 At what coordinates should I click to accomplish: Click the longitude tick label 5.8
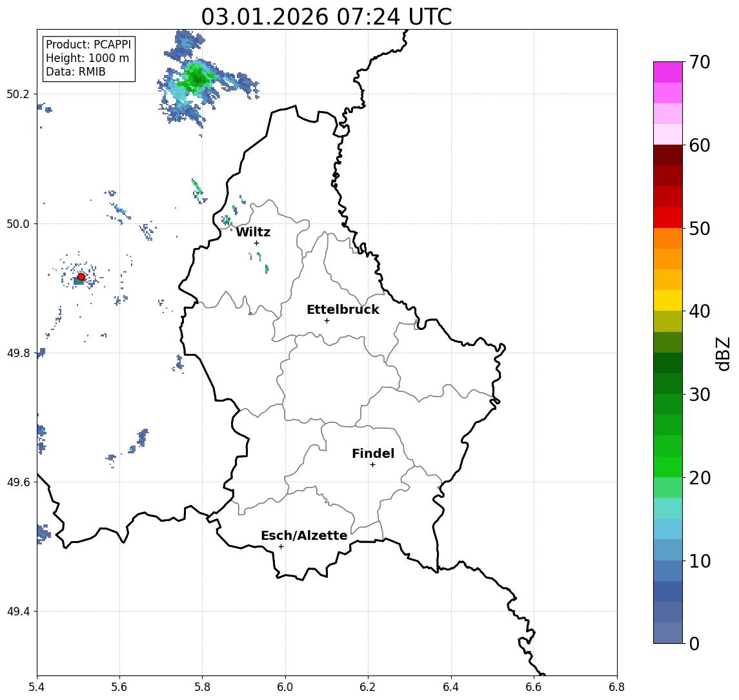click(203, 687)
